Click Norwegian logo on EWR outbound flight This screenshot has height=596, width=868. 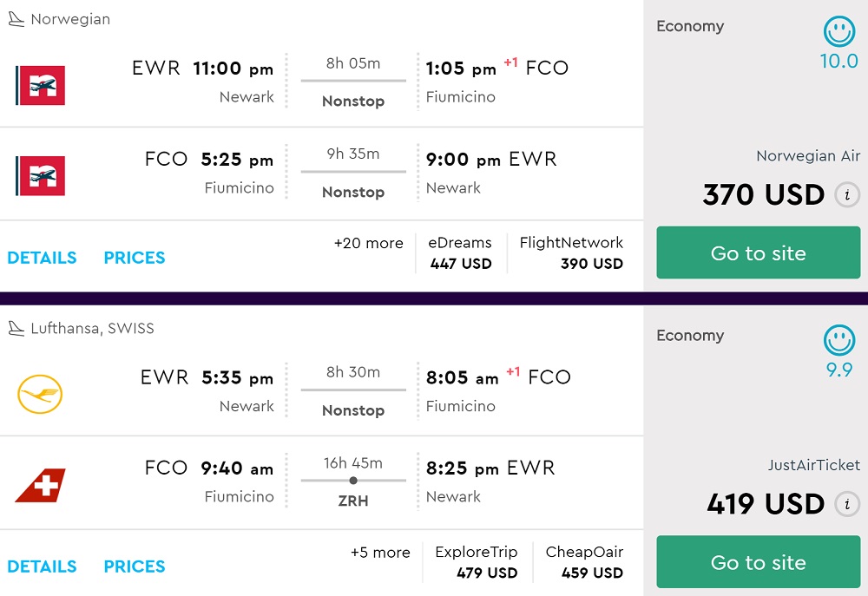pyautogui.click(x=41, y=84)
